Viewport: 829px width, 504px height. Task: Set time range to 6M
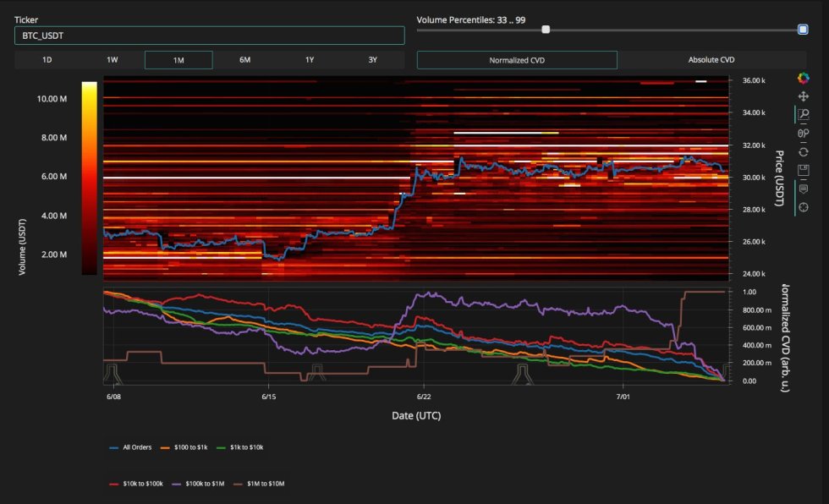244,60
